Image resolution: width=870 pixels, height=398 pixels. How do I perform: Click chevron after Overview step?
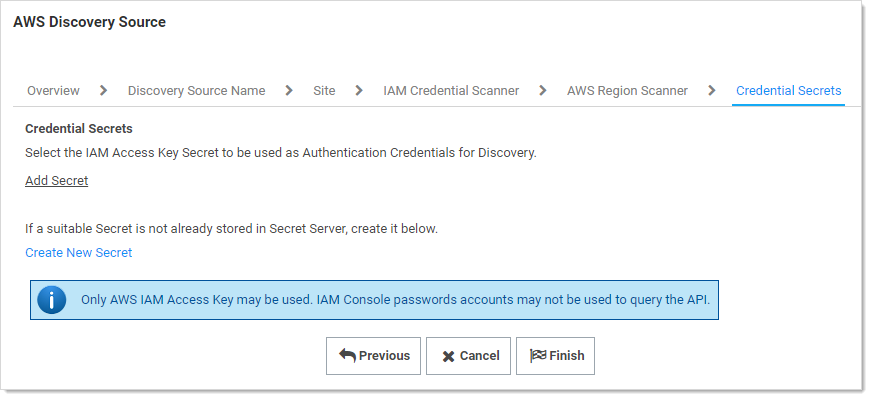tap(103, 90)
